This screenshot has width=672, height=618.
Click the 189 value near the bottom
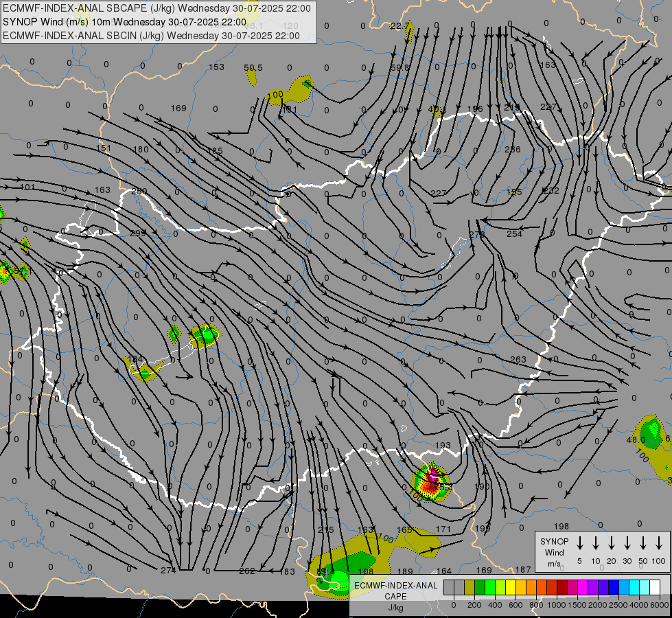pyautogui.click(x=405, y=571)
